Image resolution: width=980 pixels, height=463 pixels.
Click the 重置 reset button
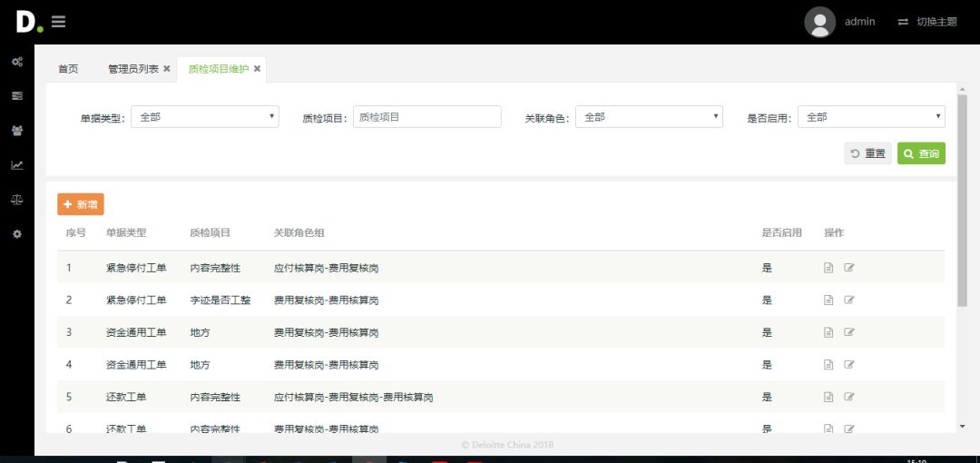[868, 153]
